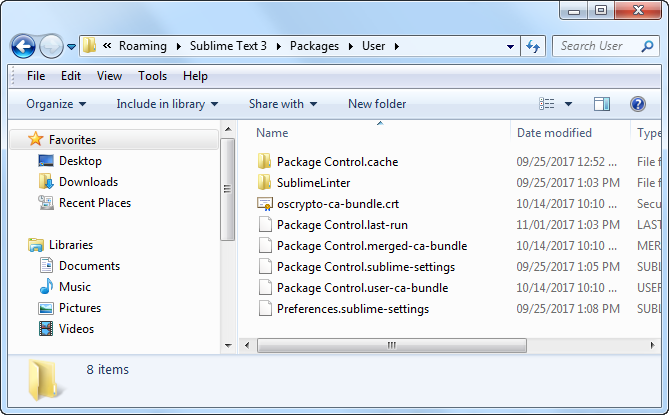
Task: Select the Downloads icon in Favorites
Action: pyautogui.click(x=45, y=182)
